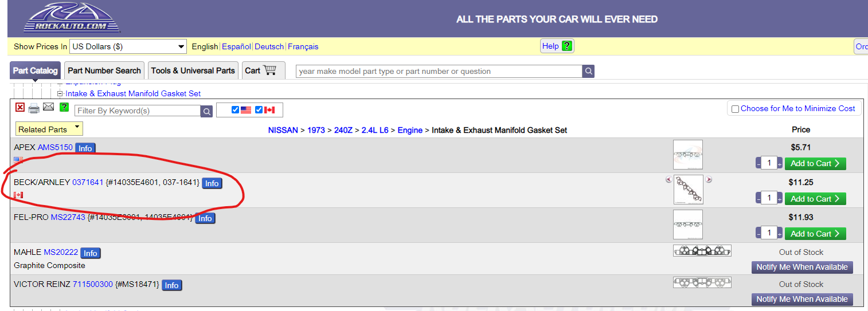Click previous image arrow for Beck/Arnley gasket
The image size is (868, 311).
pos(668,180)
